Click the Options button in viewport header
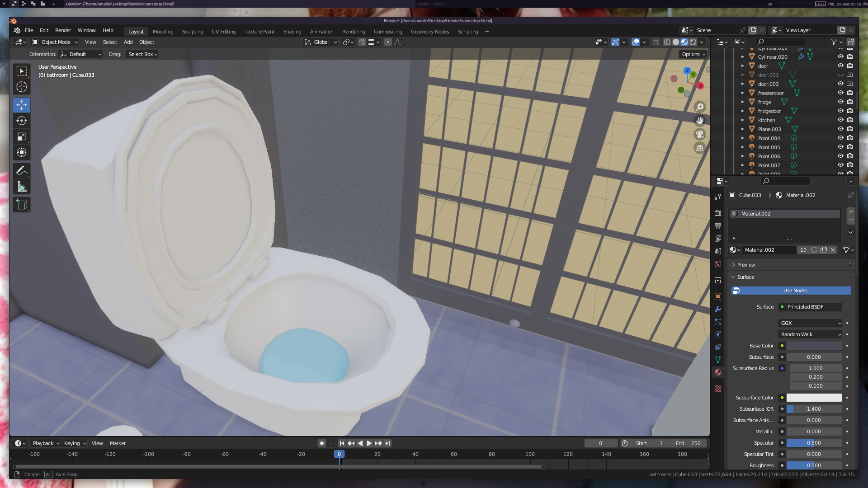The width and height of the screenshot is (868, 488). click(x=693, y=54)
